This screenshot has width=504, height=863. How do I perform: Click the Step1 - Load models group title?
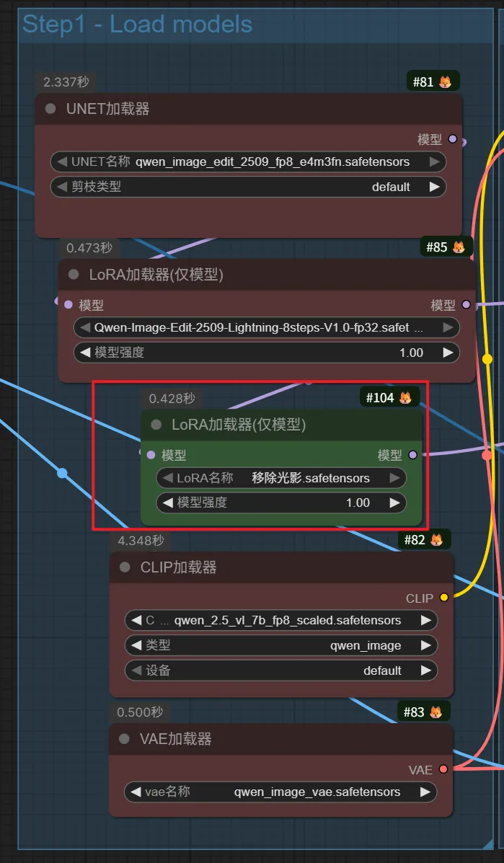[138, 25]
